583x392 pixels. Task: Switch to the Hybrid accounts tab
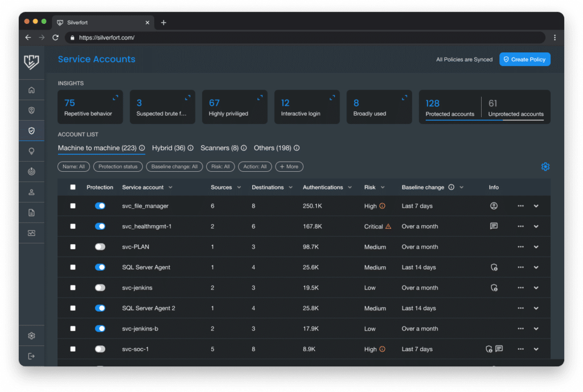[169, 148]
